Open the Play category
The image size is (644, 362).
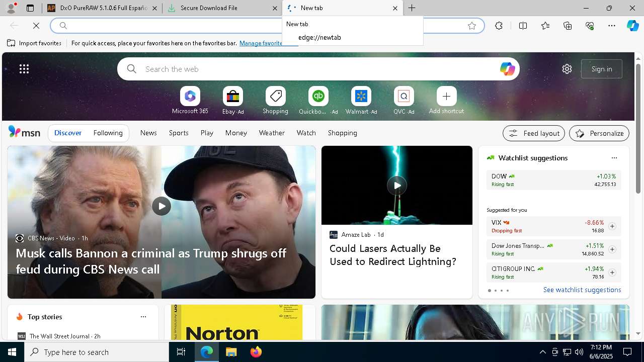tap(207, 133)
